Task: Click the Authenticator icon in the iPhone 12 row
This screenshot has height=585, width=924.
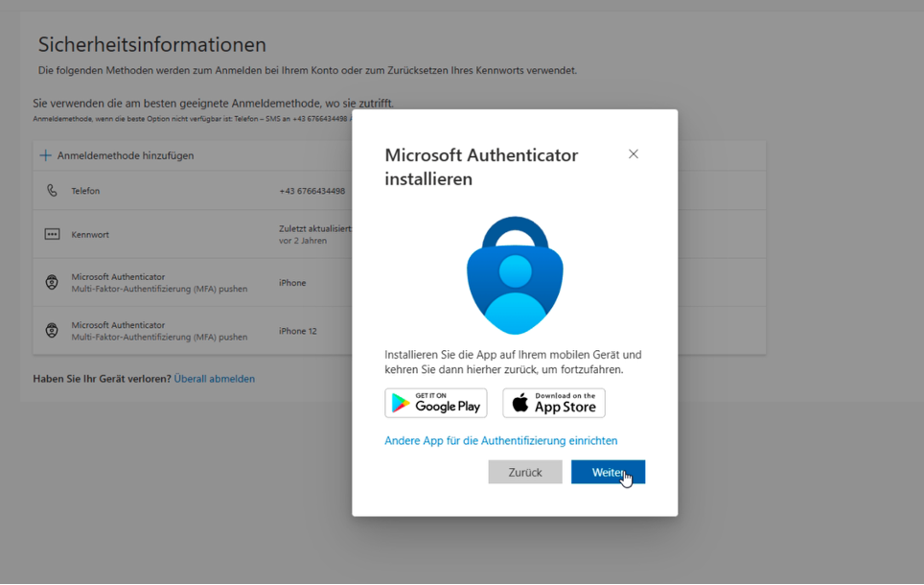Action: pyautogui.click(x=52, y=330)
